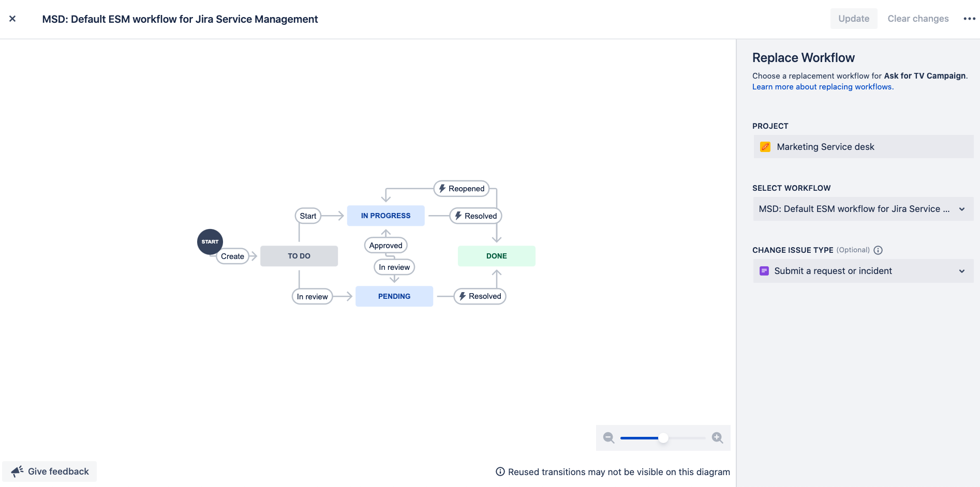
Task: Click the info icon next to Change Issue Type
Action: pyautogui.click(x=878, y=250)
